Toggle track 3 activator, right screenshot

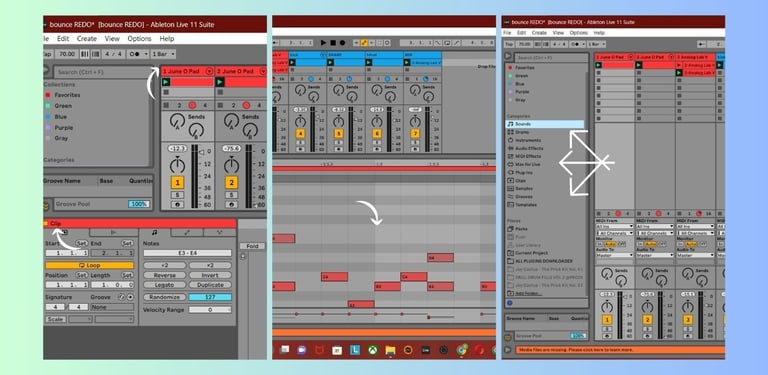click(688, 320)
